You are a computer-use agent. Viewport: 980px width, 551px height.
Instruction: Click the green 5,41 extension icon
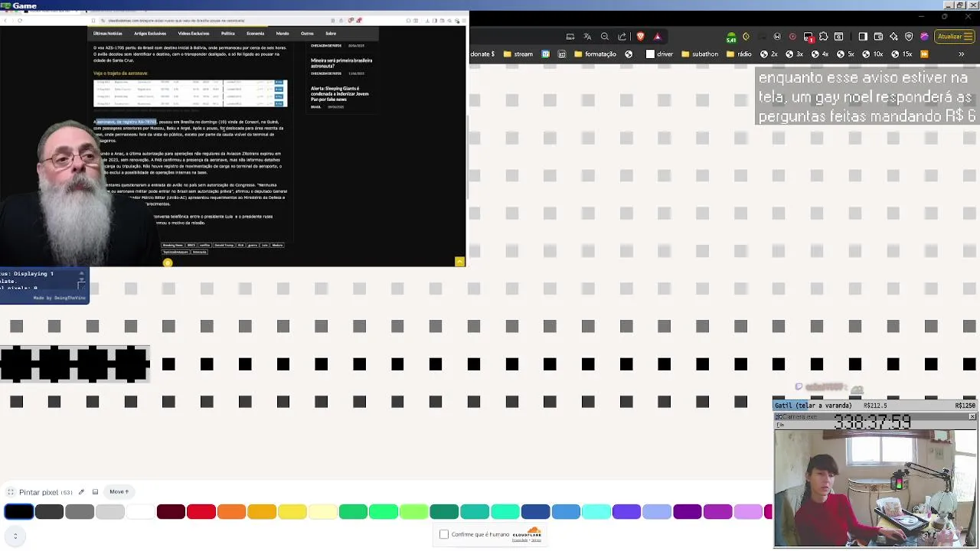coord(731,37)
